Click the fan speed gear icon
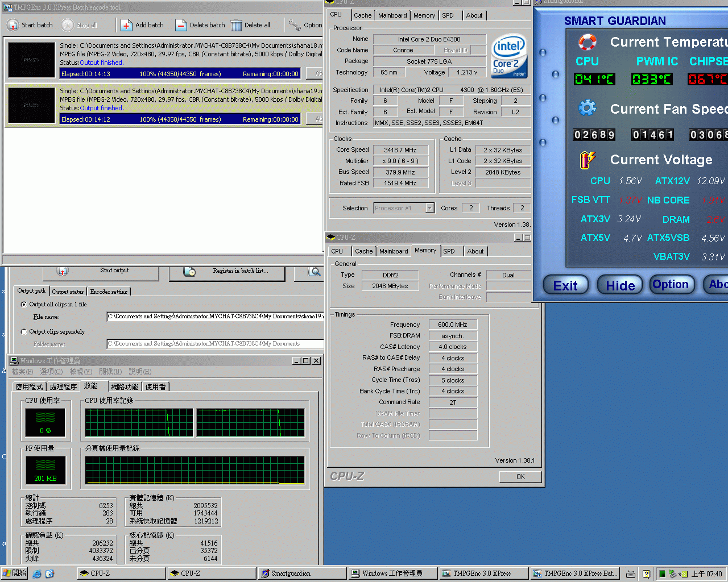The height and width of the screenshot is (582, 728). tap(588, 107)
